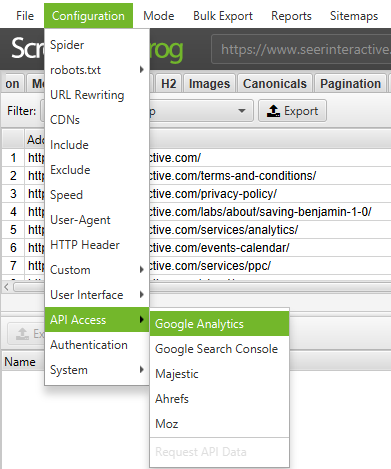Image resolution: width=391 pixels, height=469 pixels.
Task: Open the Bulk Export menu
Action: [223, 16]
